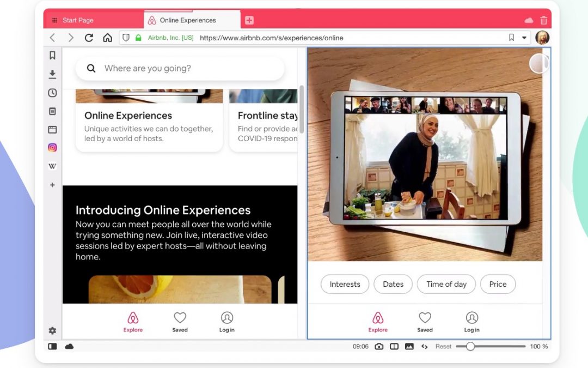Open closed tabs trash icon
Image resolution: width=588 pixels, height=368 pixels.
[x=544, y=20]
